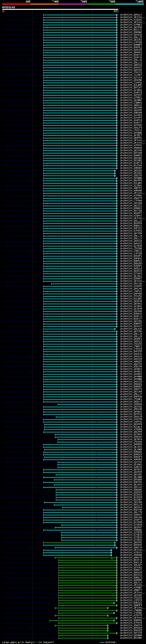Select hit label UniRef100_C0KDW2
Image resolution: width=146 pixels, height=644 pixels.
tap(131, 612)
